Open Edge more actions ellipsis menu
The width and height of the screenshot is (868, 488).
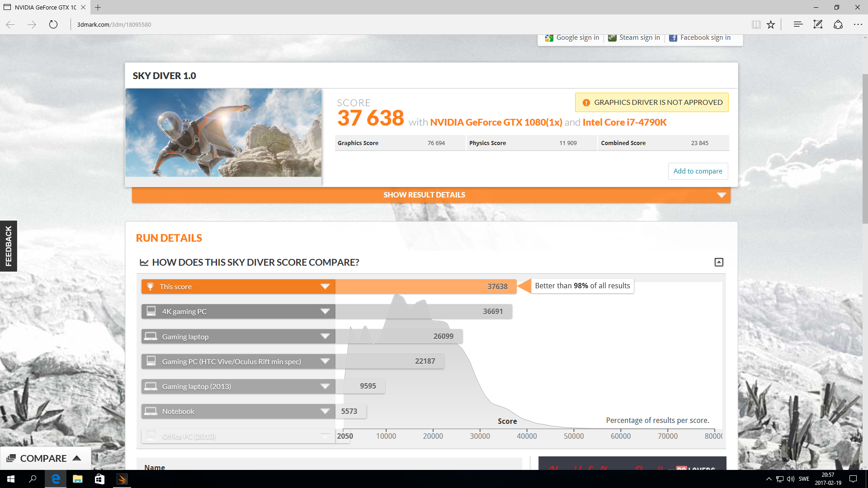click(858, 24)
